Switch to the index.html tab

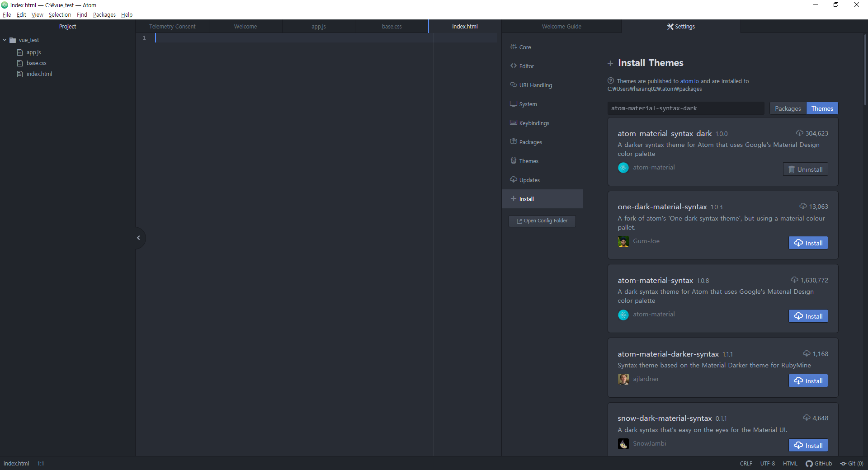(465, 27)
